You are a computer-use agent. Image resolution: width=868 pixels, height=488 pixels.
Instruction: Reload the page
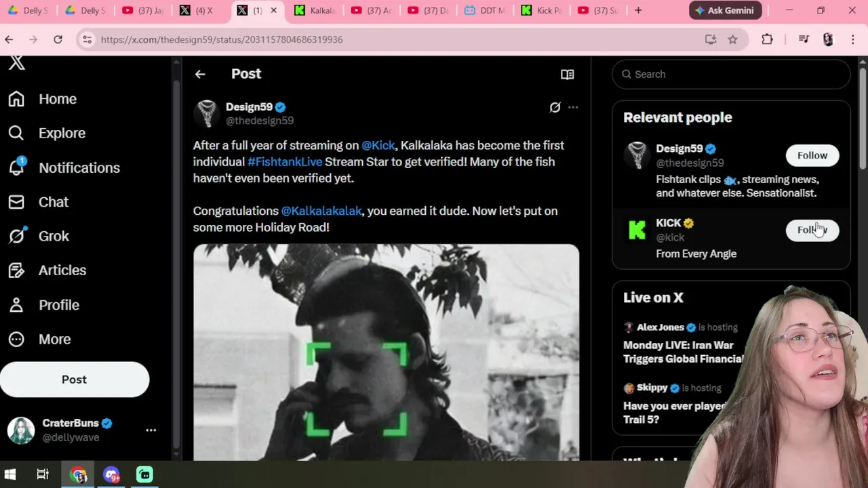(x=58, y=39)
